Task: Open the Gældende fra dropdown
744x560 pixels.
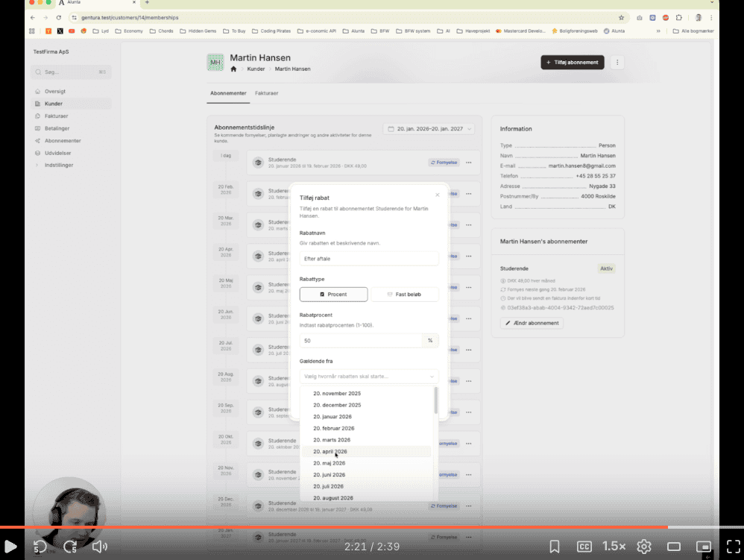Action: coord(368,377)
